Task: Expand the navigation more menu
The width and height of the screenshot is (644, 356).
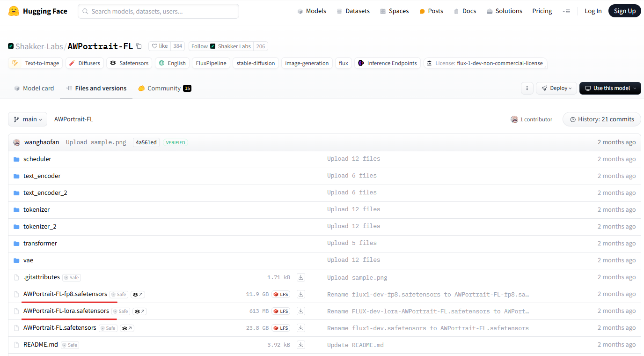Action: [566, 11]
